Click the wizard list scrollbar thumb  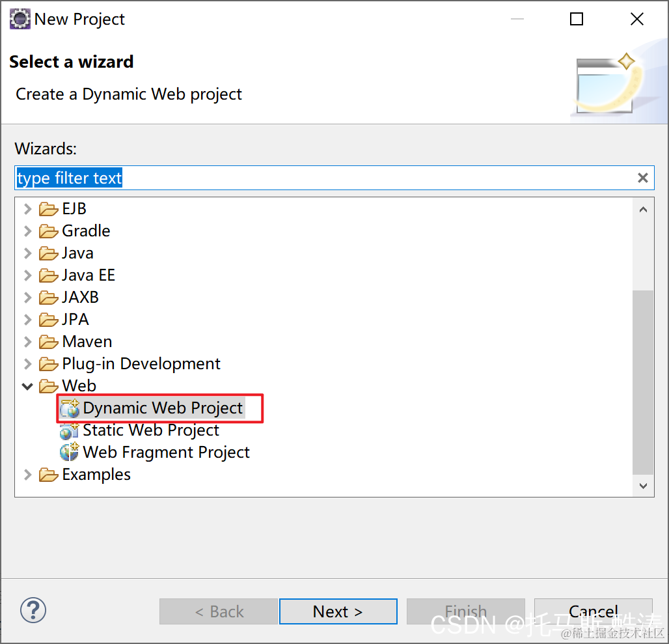[643, 382]
